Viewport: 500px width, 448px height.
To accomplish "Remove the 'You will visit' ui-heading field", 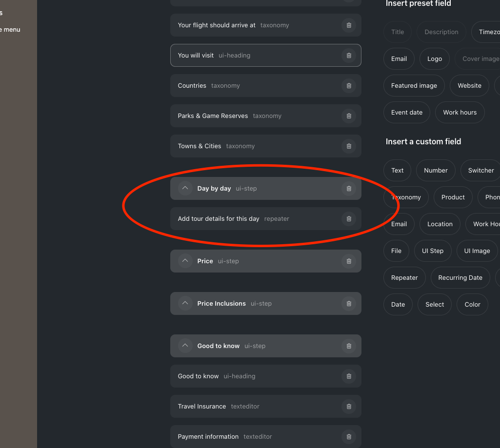I will (x=349, y=55).
